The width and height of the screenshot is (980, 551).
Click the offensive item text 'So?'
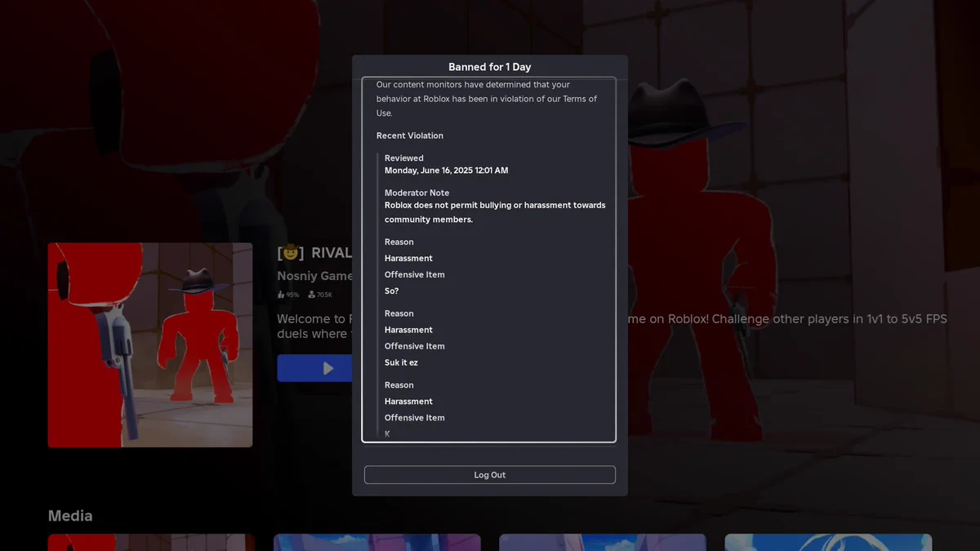(392, 291)
